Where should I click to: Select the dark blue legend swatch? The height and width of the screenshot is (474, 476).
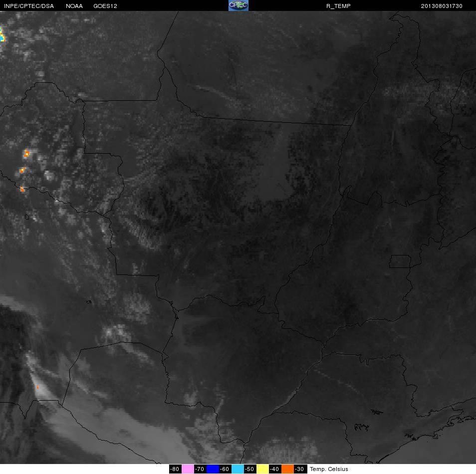(x=213, y=469)
